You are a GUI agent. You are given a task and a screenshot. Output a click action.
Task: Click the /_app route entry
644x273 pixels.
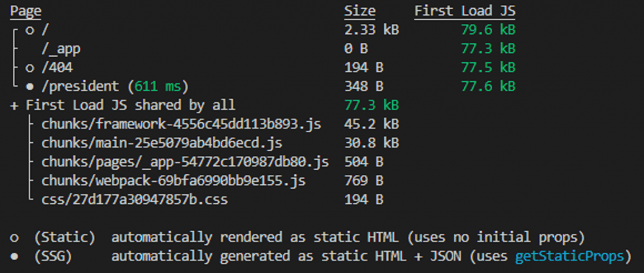tap(61, 49)
